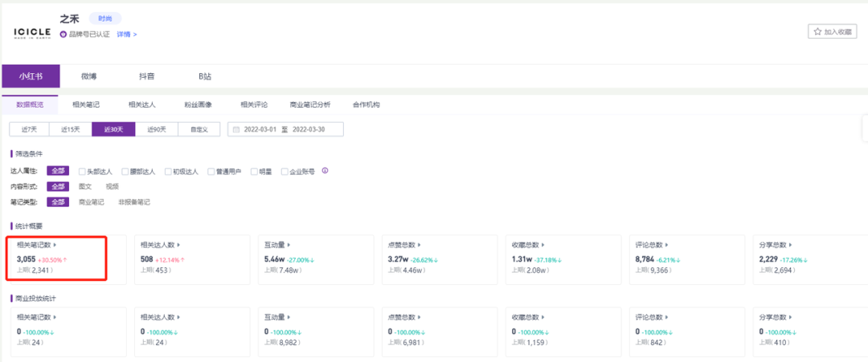Click the 2022-03-01 start date field
This screenshot has height=362, width=868.
coord(260,129)
